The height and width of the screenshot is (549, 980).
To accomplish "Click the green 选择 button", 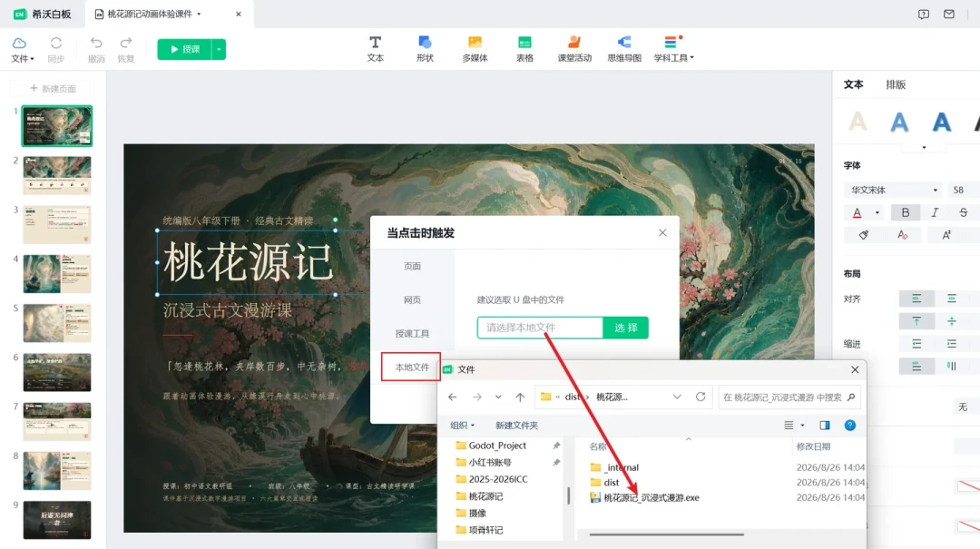I will pos(625,328).
